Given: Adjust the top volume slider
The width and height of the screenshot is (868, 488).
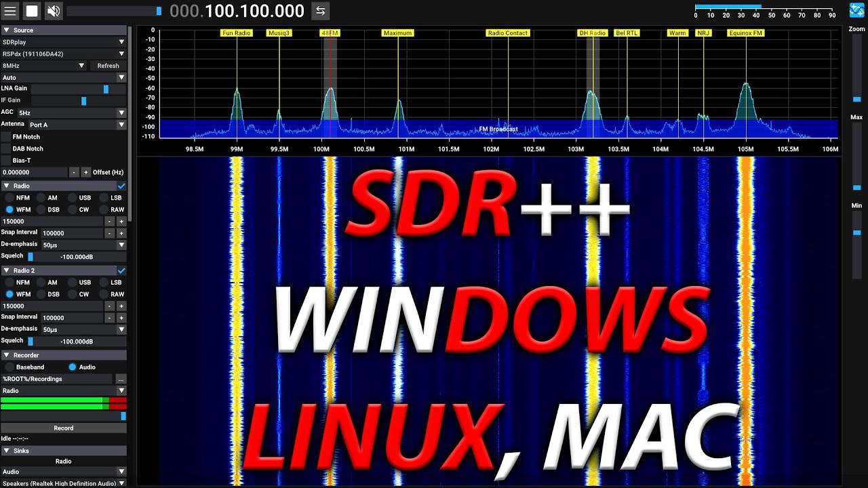Looking at the screenshot, I should pyautogui.click(x=114, y=11).
